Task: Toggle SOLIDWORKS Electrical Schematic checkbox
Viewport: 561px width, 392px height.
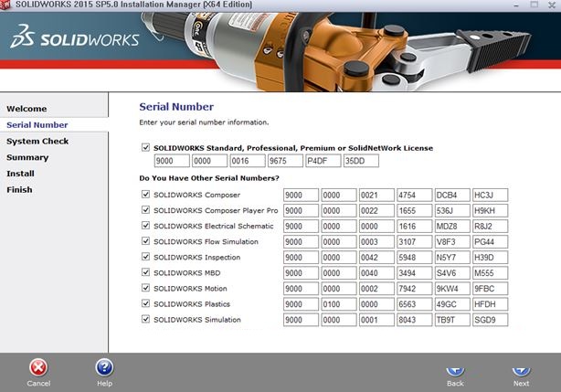Action: click(145, 226)
